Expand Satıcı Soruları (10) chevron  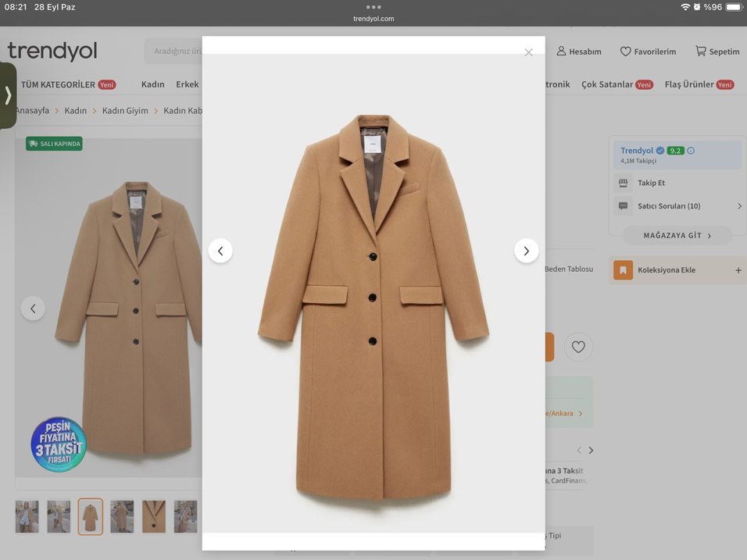click(x=738, y=206)
